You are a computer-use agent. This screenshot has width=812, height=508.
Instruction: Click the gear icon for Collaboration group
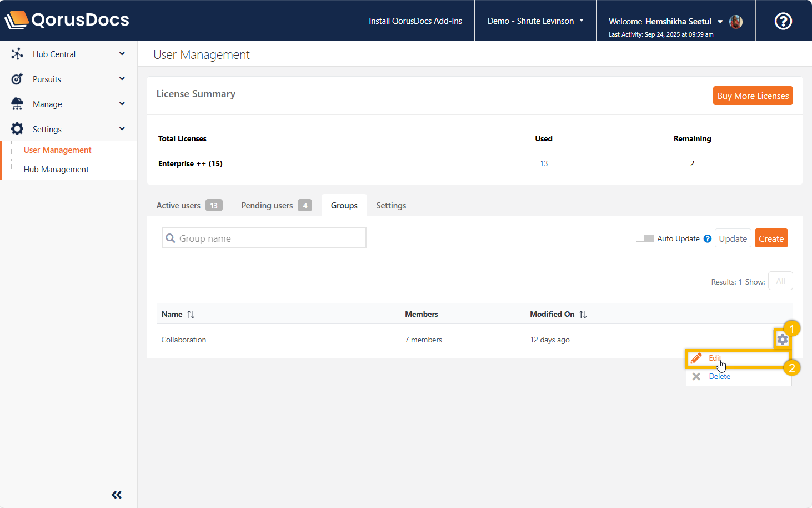pyautogui.click(x=782, y=339)
